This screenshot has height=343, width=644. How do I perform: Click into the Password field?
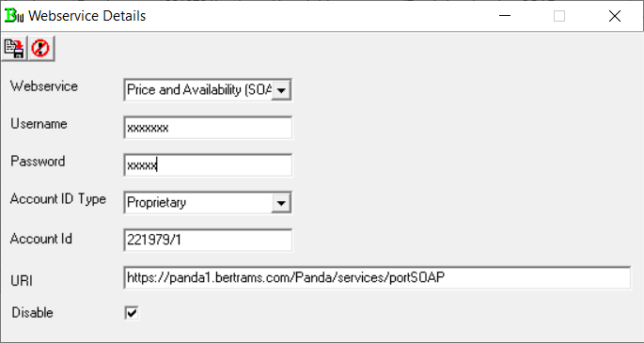tap(208, 165)
